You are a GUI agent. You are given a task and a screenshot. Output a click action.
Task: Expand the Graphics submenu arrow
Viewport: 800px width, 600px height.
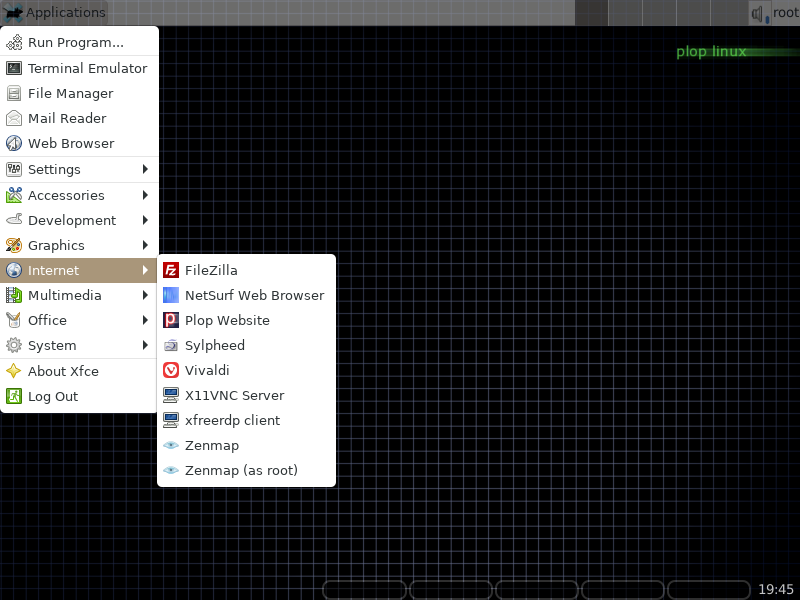(x=145, y=245)
